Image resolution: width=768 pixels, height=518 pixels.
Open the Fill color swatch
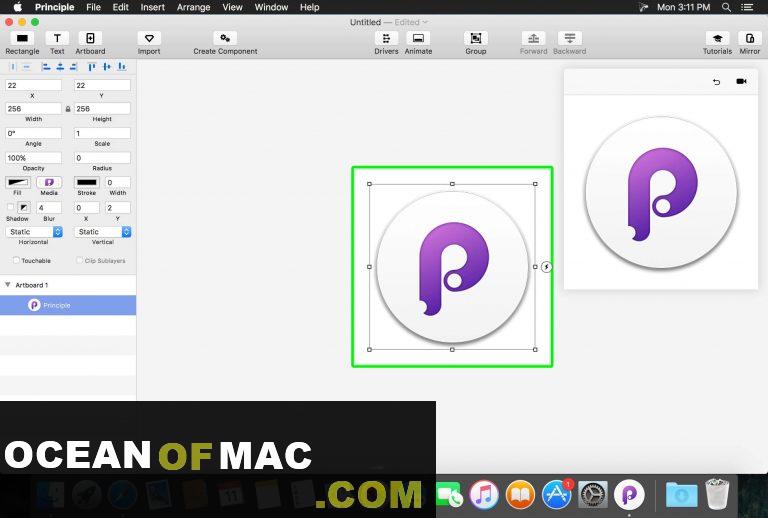click(x=18, y=182)
